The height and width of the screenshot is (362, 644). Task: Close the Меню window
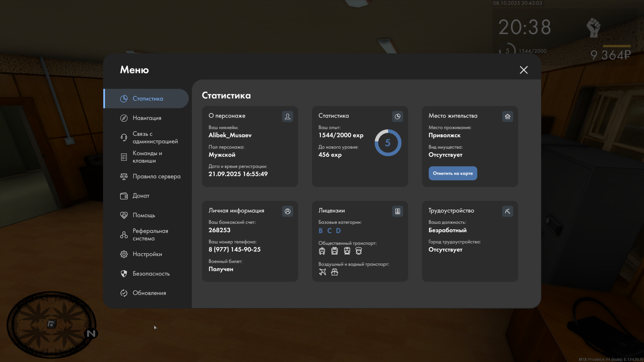524,70
